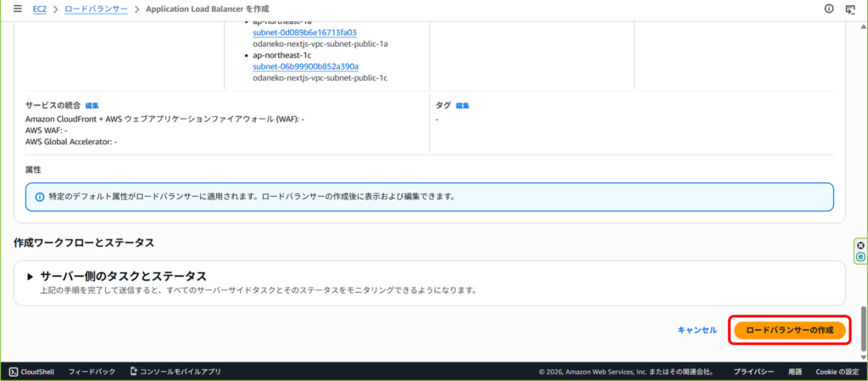Navigate to ロードバランサー breadcrumb
Screen dimensions: 868x381
coord(96,8)
